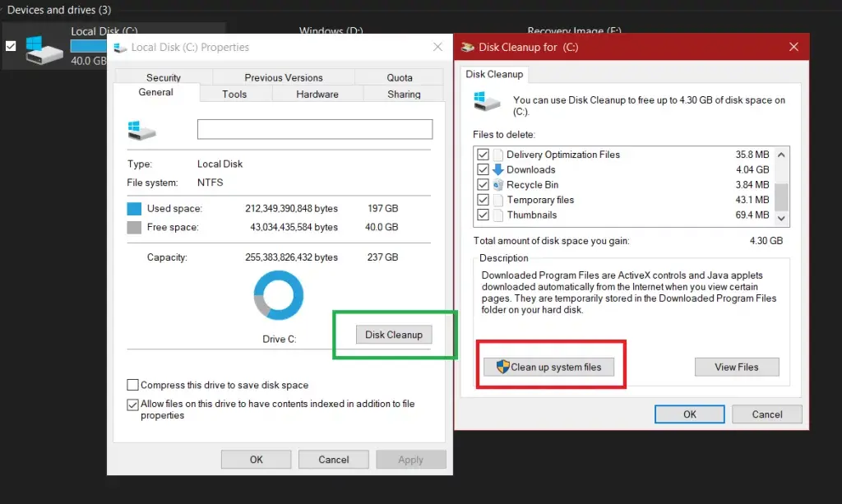This screenshot has height=504, width=842.
Task: Click the Local Disk (C:) drive icon in Explorer
Action: point(44,50)
